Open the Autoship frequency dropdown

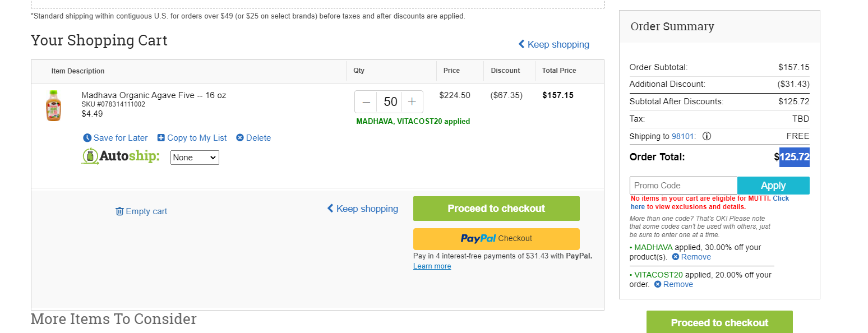(195, 158)
